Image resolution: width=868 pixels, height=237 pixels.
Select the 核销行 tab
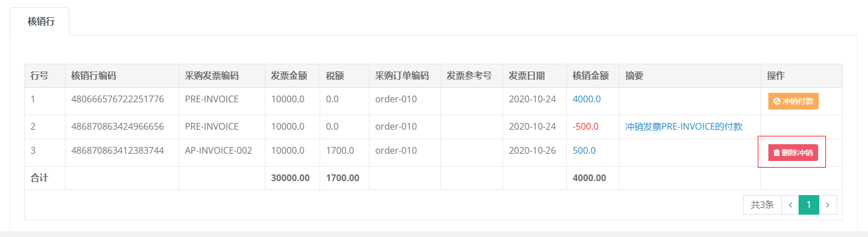coord(41,22)
